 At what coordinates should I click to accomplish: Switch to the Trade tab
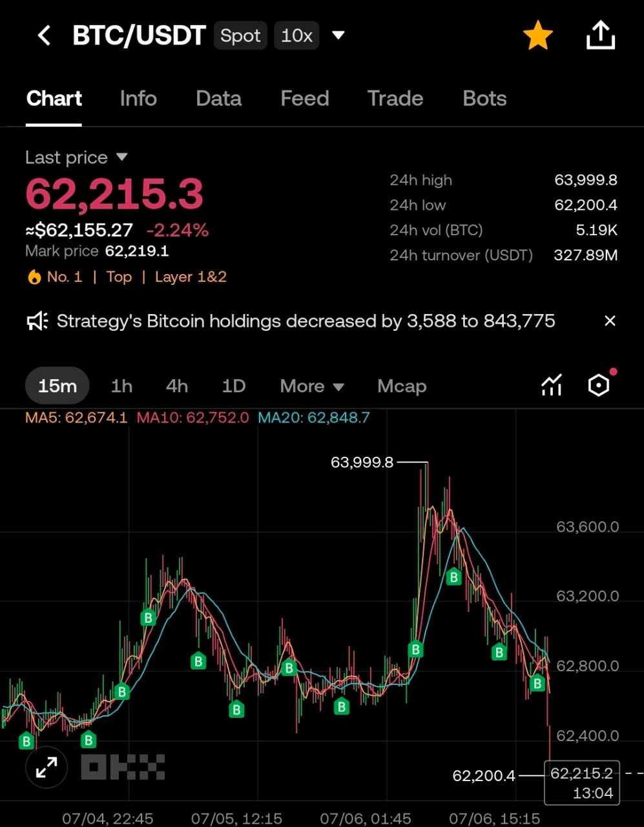(395, 98)
